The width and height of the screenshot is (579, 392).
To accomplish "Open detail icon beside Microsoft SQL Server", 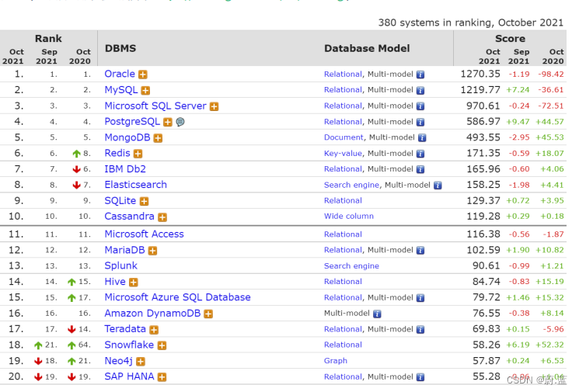I will (215, 106).
